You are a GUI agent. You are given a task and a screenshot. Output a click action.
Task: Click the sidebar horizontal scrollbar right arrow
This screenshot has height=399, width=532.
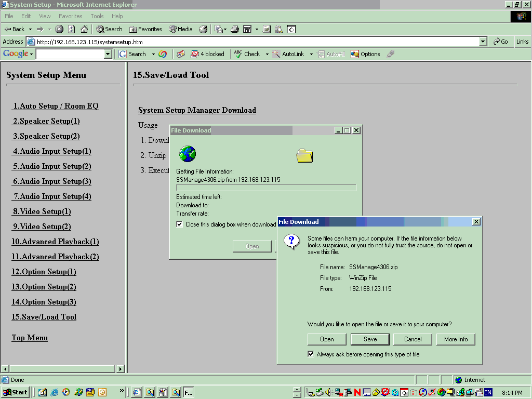pyautogui.click(x=120, y=369)
